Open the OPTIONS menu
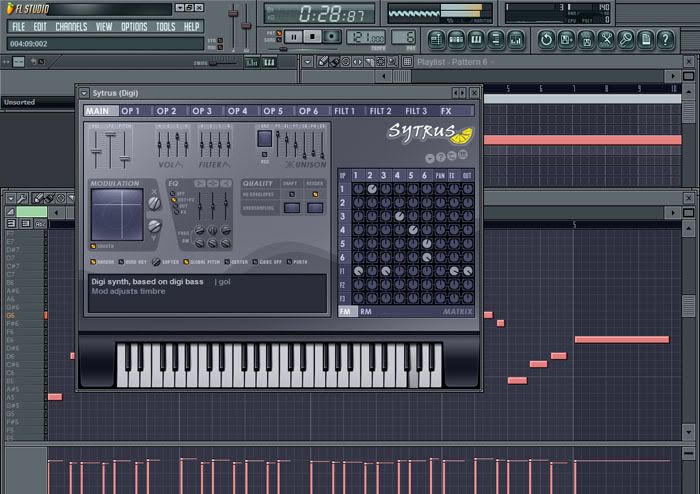The width and height of the screenshot is (700, 494). click(134, 27)
